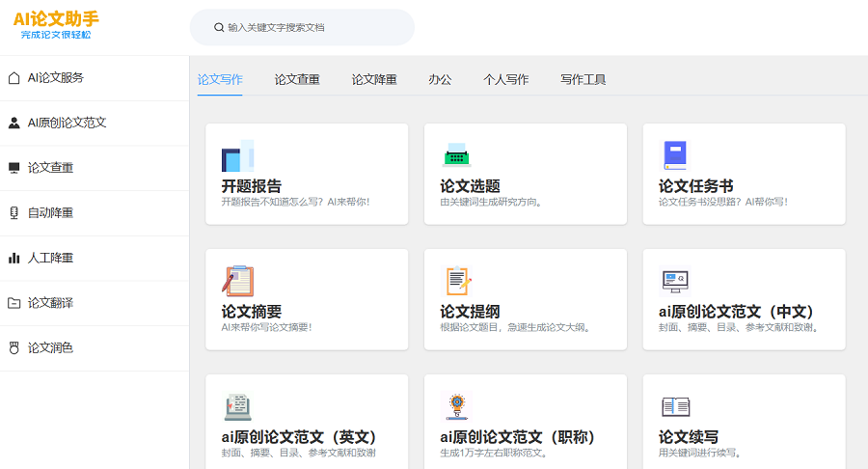Open 论文润色 in the sidebar
Screen dimensions: 868x469
pos(95,347)
